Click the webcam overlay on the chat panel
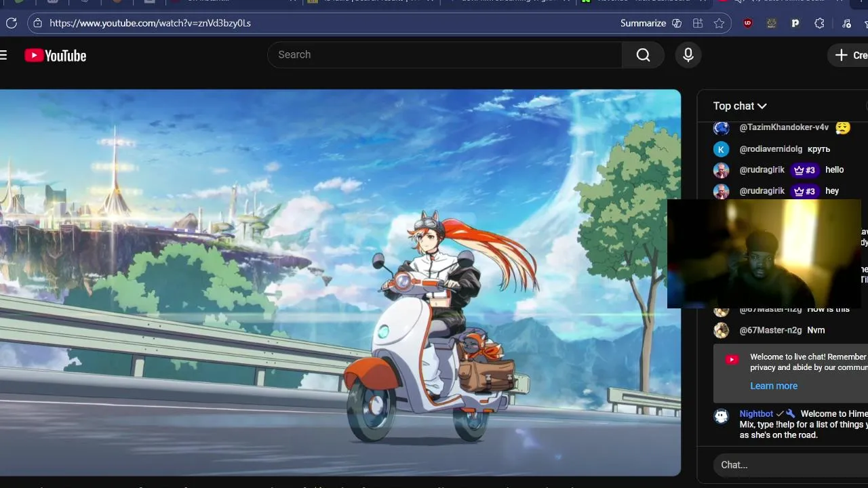 (764, 253)
